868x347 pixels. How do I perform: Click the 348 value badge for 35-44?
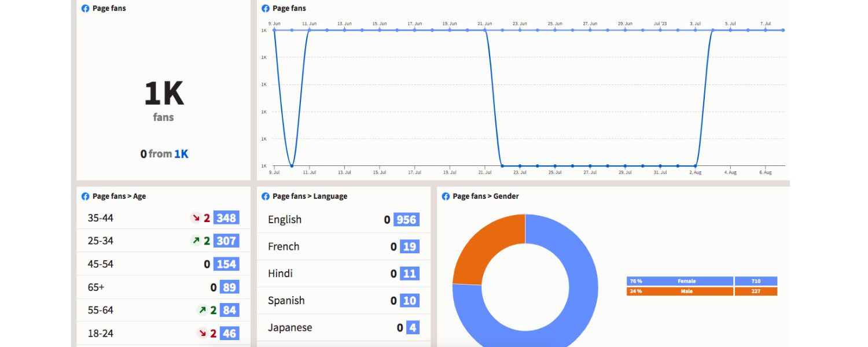pyautogui.click(x=226, y=218)
